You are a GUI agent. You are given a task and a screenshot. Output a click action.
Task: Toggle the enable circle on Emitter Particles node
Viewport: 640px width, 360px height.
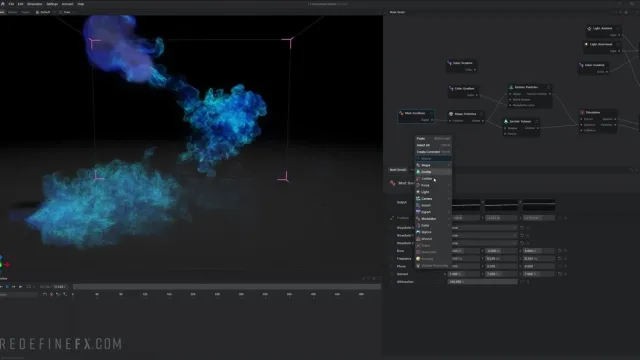point(549,87)
